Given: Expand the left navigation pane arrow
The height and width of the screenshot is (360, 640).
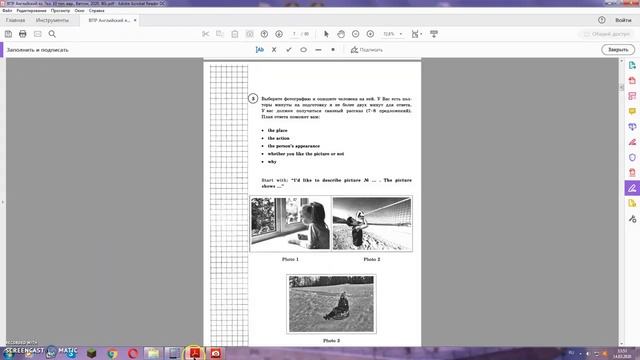Looking at the screenshot, I should (2, 202).
